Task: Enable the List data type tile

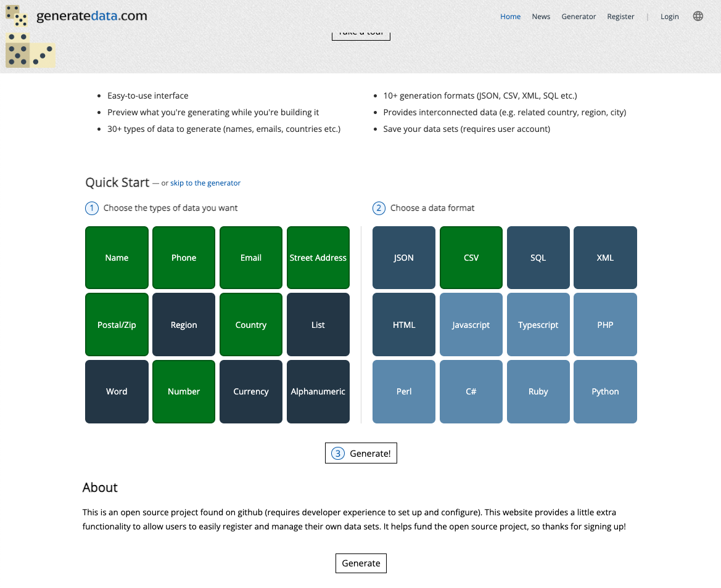Action: point(318,325)
